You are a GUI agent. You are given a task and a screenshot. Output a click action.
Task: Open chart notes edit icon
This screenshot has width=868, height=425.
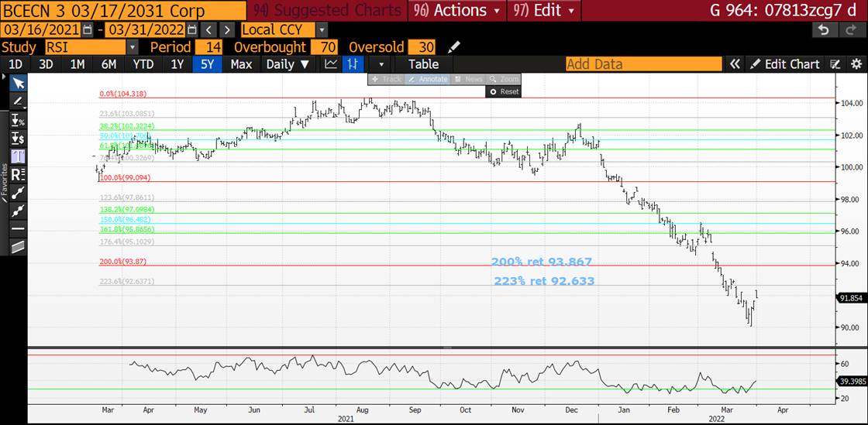click(x=836, y=64)
